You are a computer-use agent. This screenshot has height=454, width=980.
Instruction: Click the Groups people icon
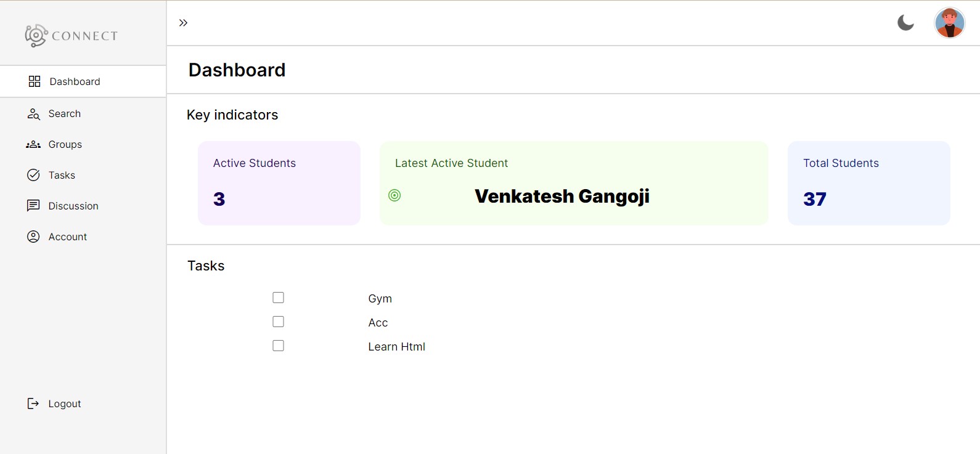[x=33, y=145]
